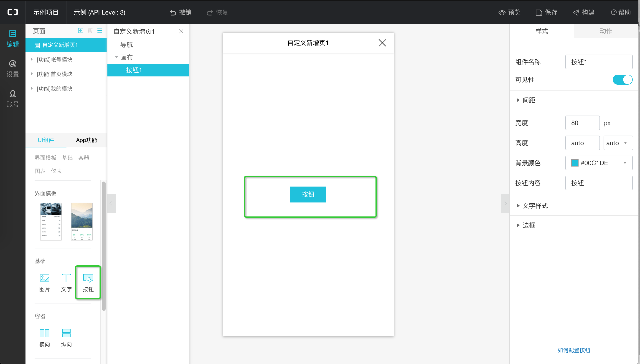
Task: Expand [功能]首页模块 in page tree
Action: pos(32,74)
